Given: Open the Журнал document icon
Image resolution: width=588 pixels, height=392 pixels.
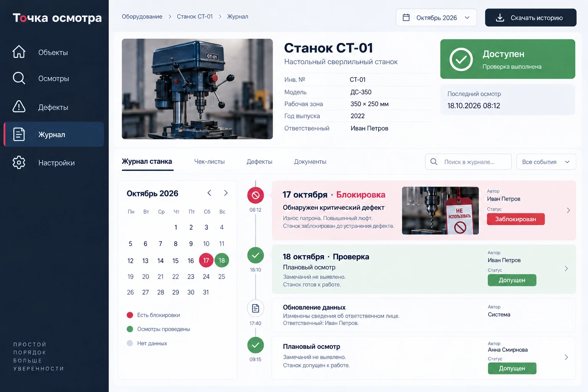Looking at the screenshot, I should (19, 134).
